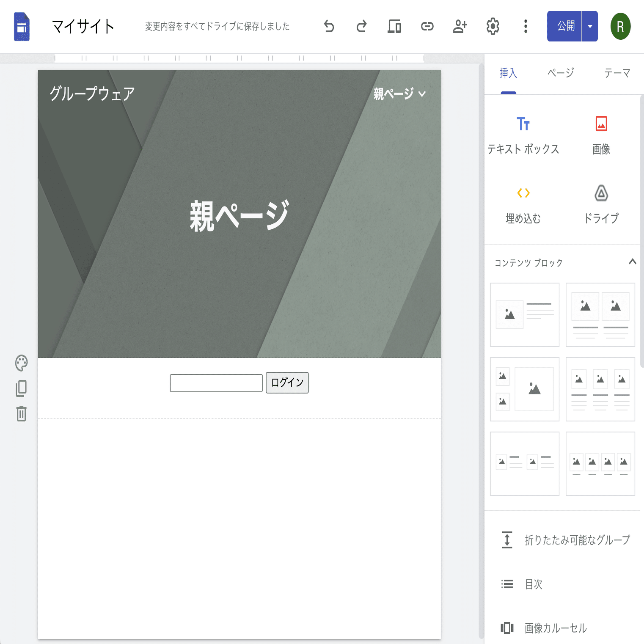Open the 共有 (share) person-add icon
Screen dimensions: 644x644
click(x=460, y=26)
